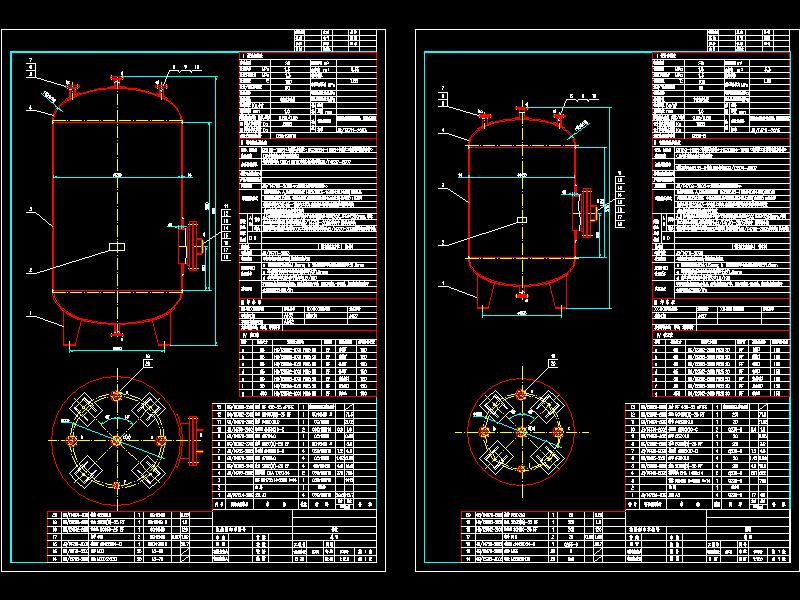Select the right support leg of right vessel
The width and height of the screenshot is (800, 600).
[x=558, y=293]
